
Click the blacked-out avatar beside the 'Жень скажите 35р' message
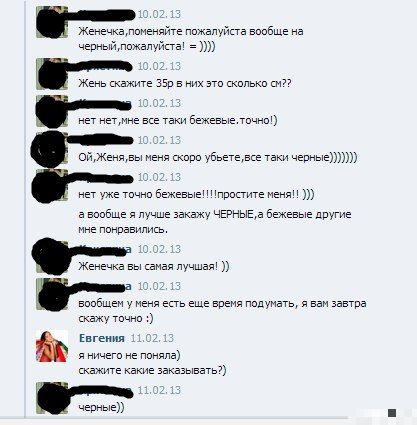52,74
